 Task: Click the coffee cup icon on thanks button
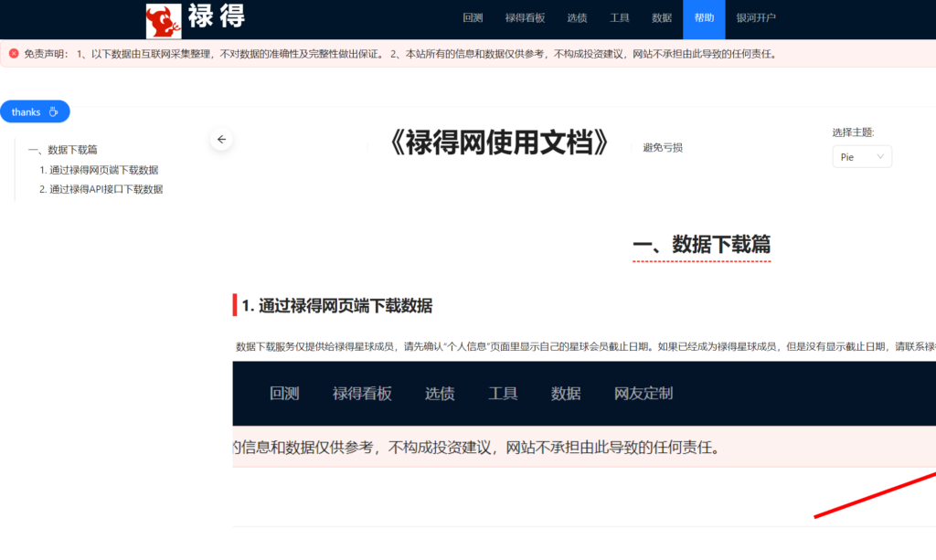53,111
